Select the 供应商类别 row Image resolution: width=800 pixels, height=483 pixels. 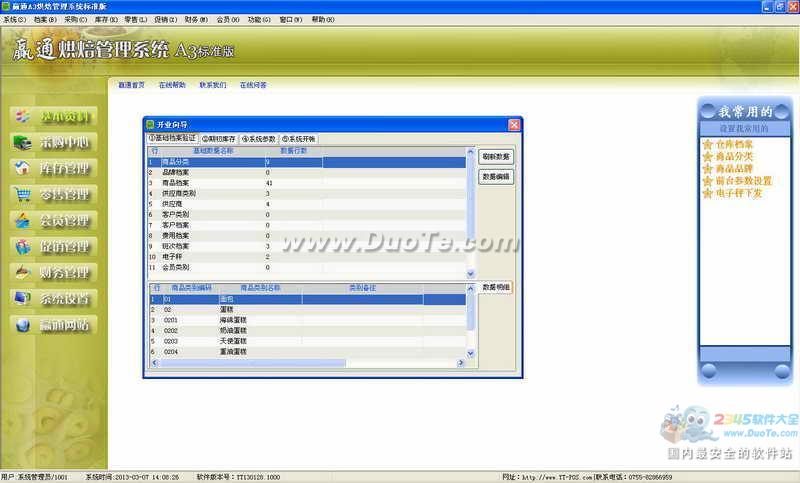click(307, 194)
